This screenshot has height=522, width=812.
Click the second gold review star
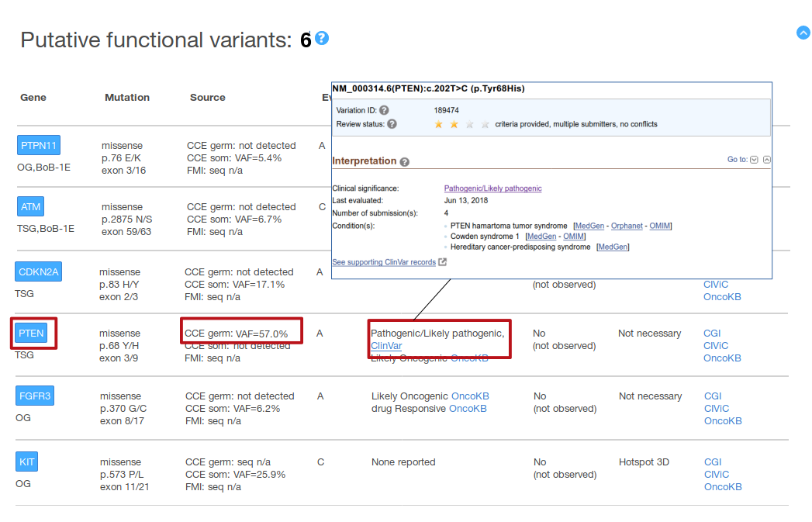click(x=454, y=124)
